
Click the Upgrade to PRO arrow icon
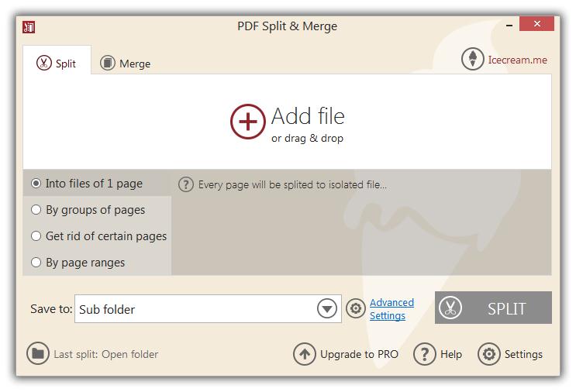305,354
